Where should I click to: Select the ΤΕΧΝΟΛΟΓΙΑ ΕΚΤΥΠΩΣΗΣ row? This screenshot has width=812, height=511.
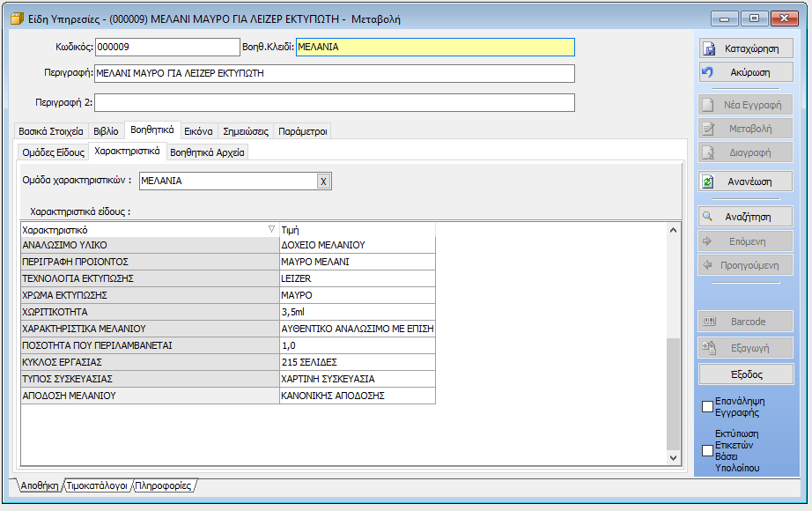(x=151, y=278)
